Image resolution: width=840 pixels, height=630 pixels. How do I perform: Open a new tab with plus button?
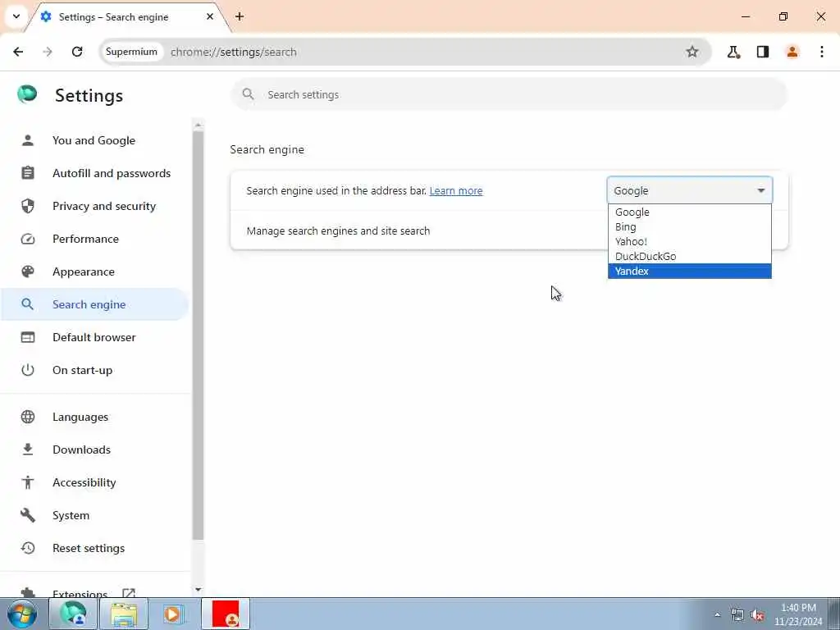click(240, 16)
